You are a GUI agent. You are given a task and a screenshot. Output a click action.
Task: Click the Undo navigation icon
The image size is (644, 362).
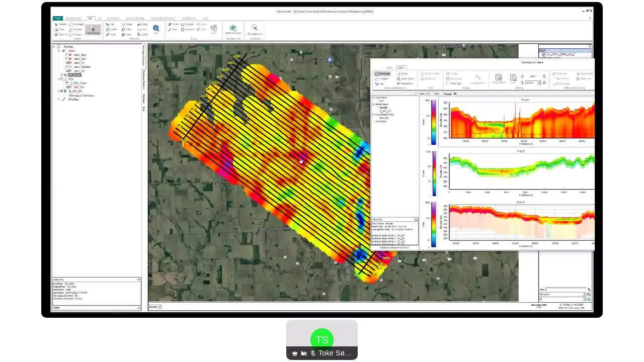142,24
